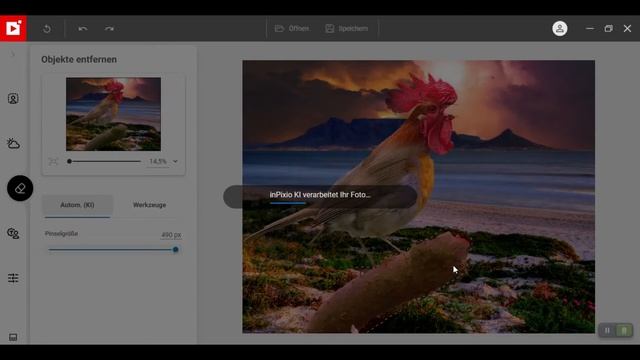Screen dimensions: 640x360
Task: Click the Pinselgröße slider handle
Action: 176,249
